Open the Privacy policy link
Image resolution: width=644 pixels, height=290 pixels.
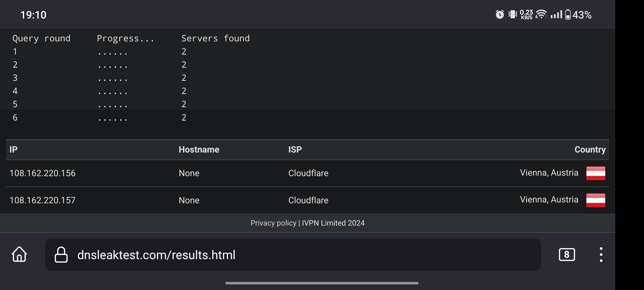(x=273, y=223)
